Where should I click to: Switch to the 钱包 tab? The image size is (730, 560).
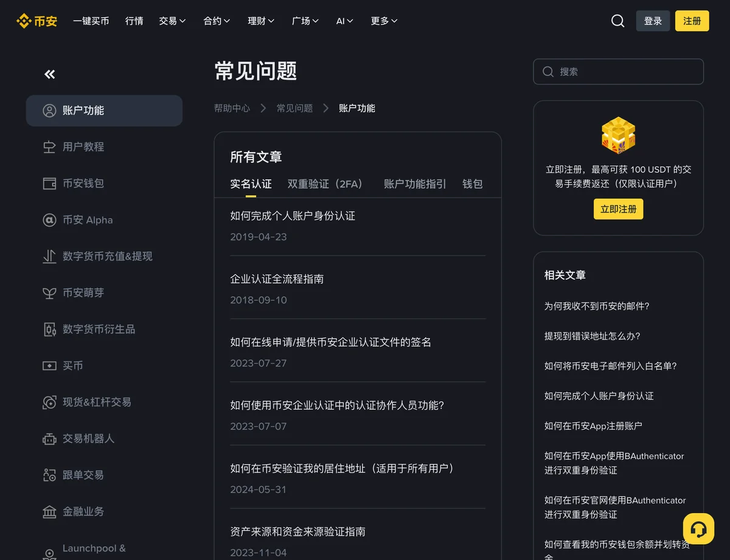(x=473, y=184)
